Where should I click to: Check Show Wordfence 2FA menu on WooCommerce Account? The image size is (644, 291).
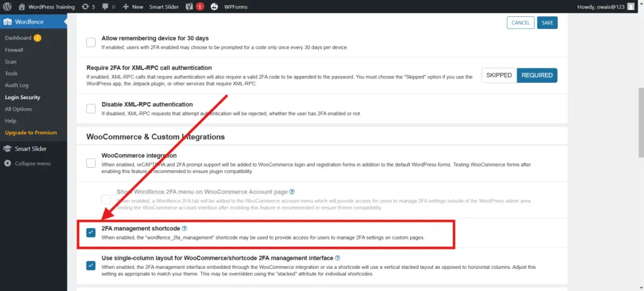click(106, 199)
